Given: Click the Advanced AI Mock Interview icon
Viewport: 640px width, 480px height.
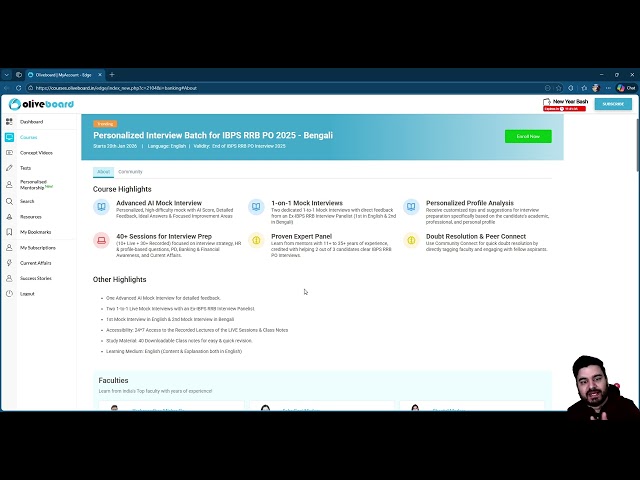Looking at the screenshot, I should 101,207.
